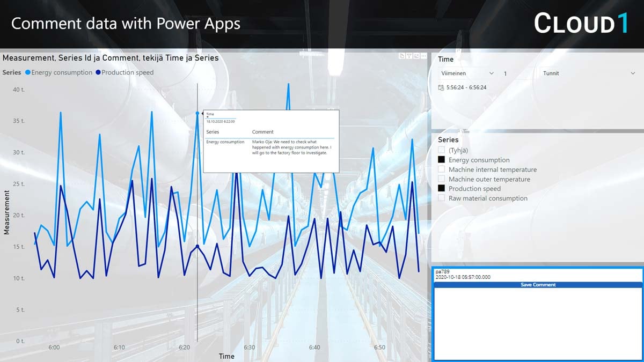644x362 pixels.
Task: Click the number field showing 1
Action: (516, 73)
